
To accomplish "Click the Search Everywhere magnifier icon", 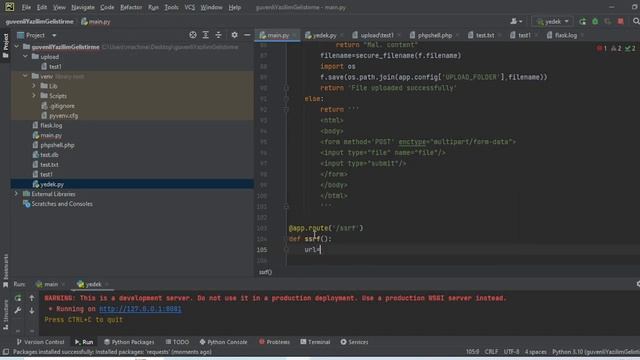I will pos(636,21).
